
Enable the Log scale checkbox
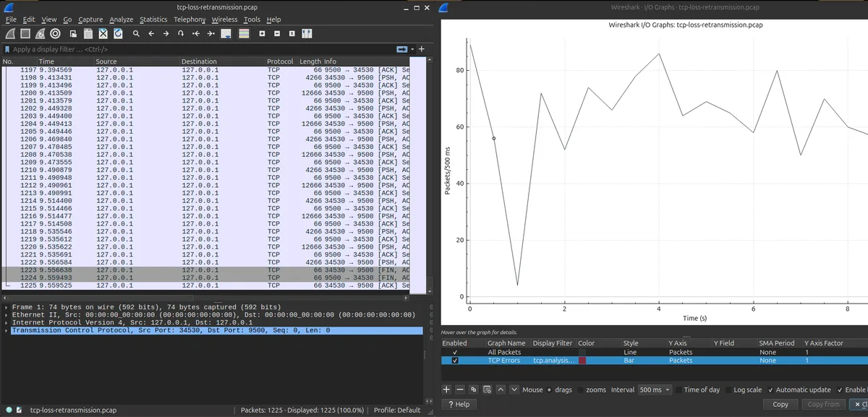[729, 390]
